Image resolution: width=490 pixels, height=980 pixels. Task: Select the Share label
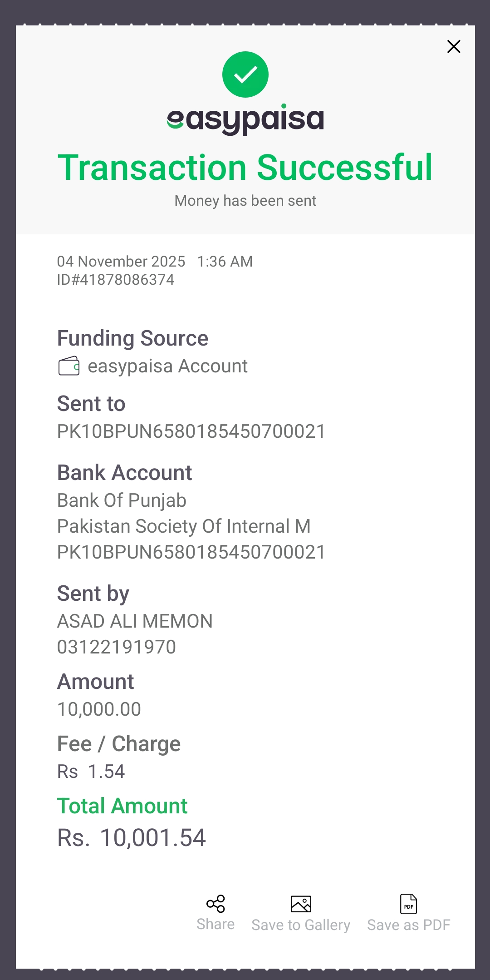click(x=216, y=924)
